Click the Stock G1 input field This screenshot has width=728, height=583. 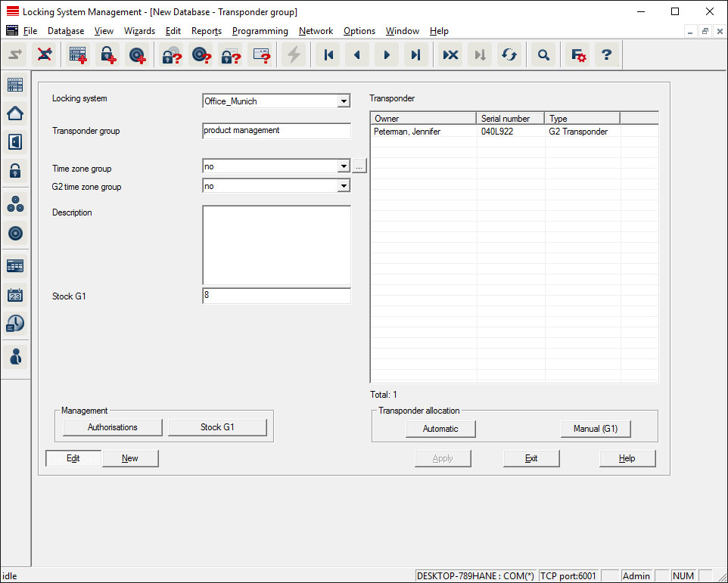276,296
